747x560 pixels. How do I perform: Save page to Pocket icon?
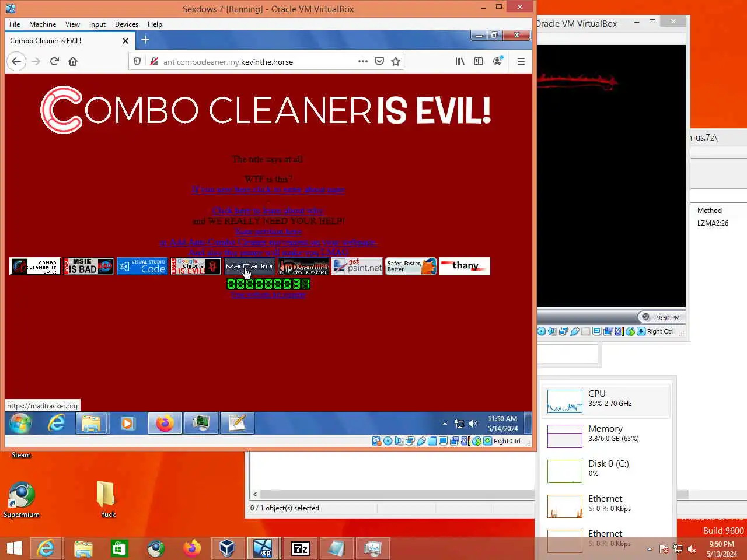point(379,61)
